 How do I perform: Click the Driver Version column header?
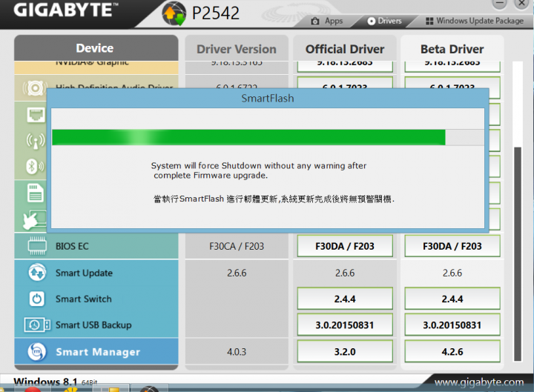point(237,49)
